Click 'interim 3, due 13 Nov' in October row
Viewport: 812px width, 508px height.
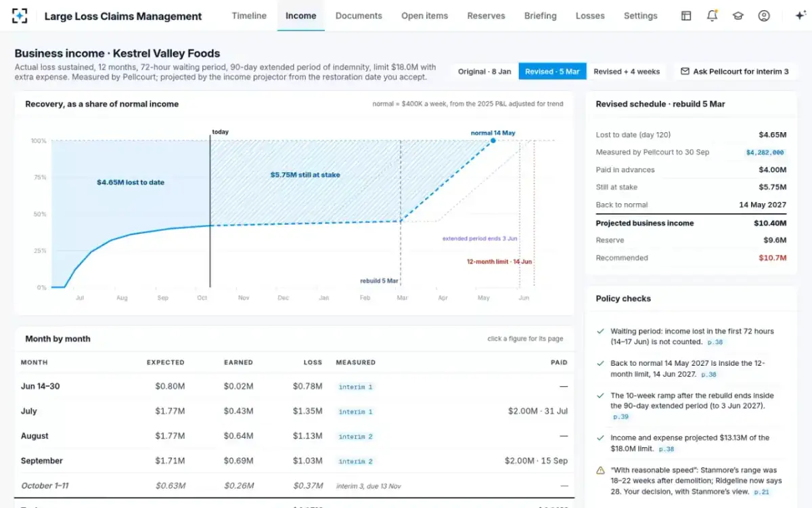[369, 486]
